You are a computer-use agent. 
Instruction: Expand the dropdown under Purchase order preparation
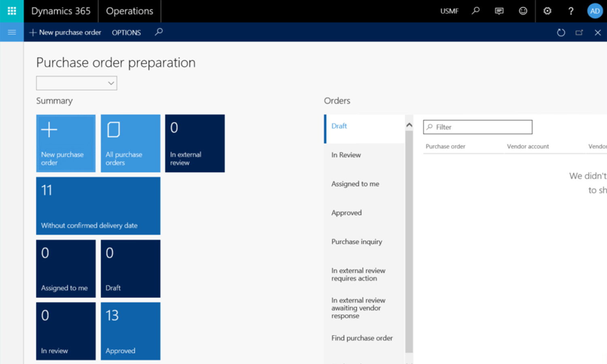pos(76,83)
